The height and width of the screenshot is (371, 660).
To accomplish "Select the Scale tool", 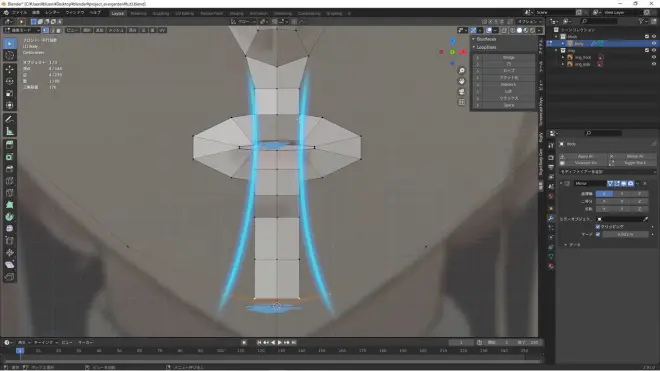I will (10, 93).
